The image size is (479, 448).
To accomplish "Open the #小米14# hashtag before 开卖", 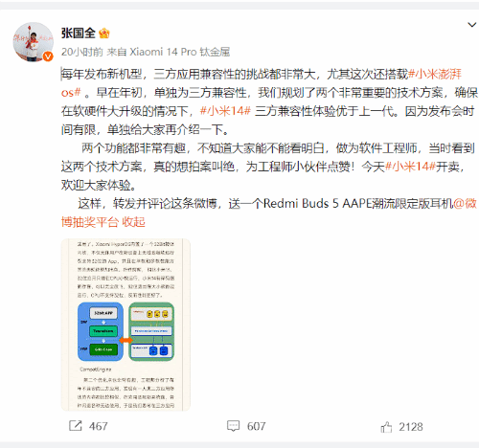I will click(x=410, y=167).
